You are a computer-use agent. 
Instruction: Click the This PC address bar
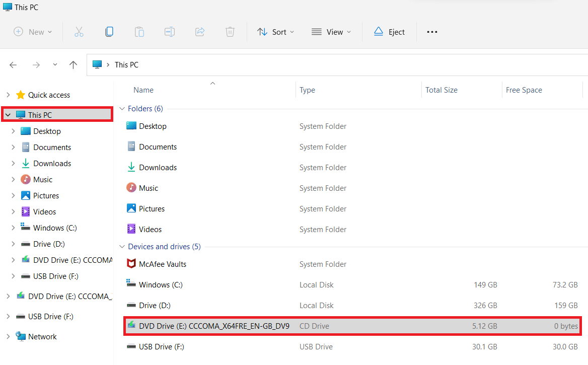(126, 64)
